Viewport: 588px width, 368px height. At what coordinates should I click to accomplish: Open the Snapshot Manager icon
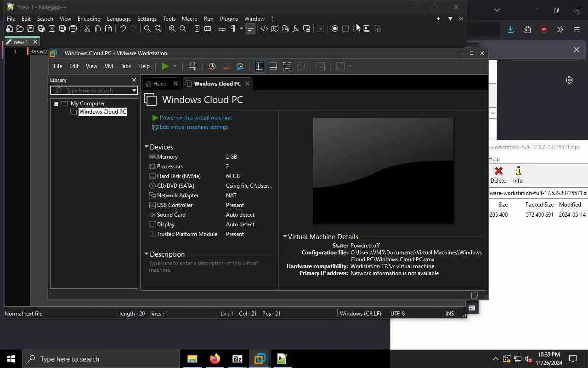coord(240,66)
